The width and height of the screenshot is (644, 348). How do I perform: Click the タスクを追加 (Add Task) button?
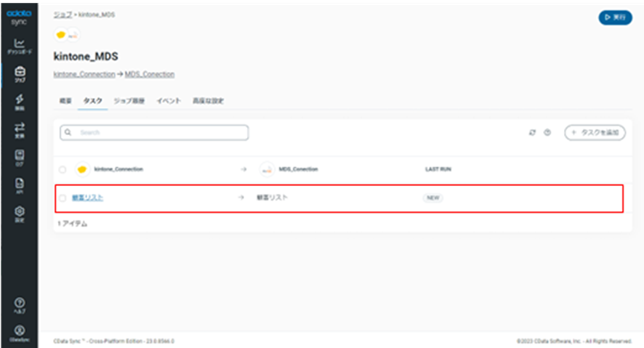tap(595, 132)
